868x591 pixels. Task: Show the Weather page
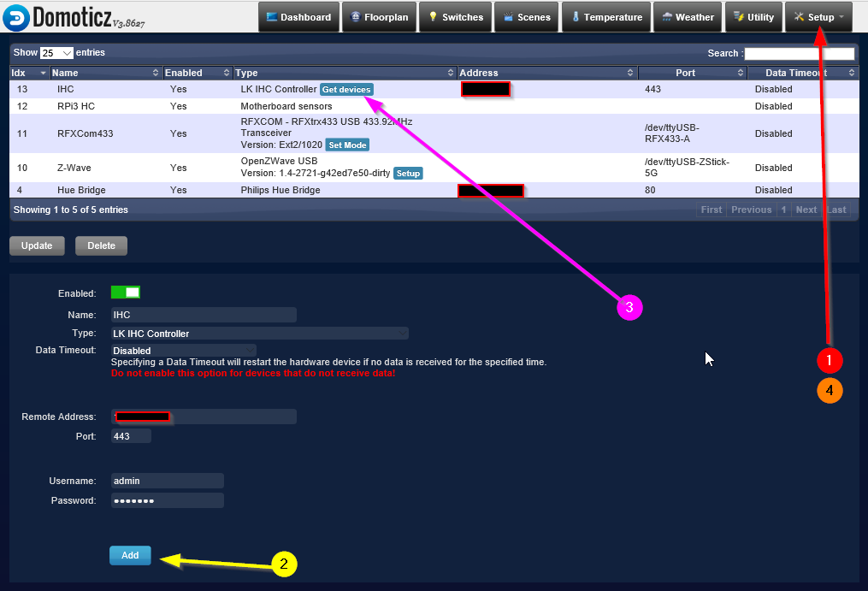click(x=687, y=17)
